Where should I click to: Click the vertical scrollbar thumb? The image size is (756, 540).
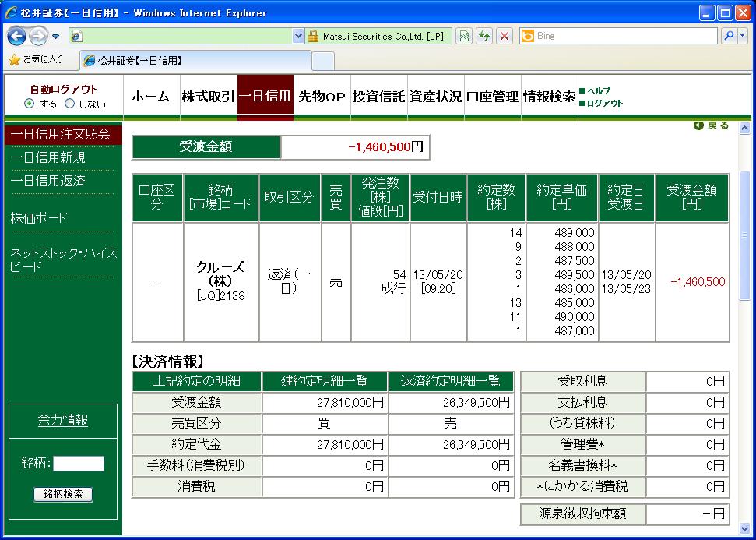pos(744,236)
